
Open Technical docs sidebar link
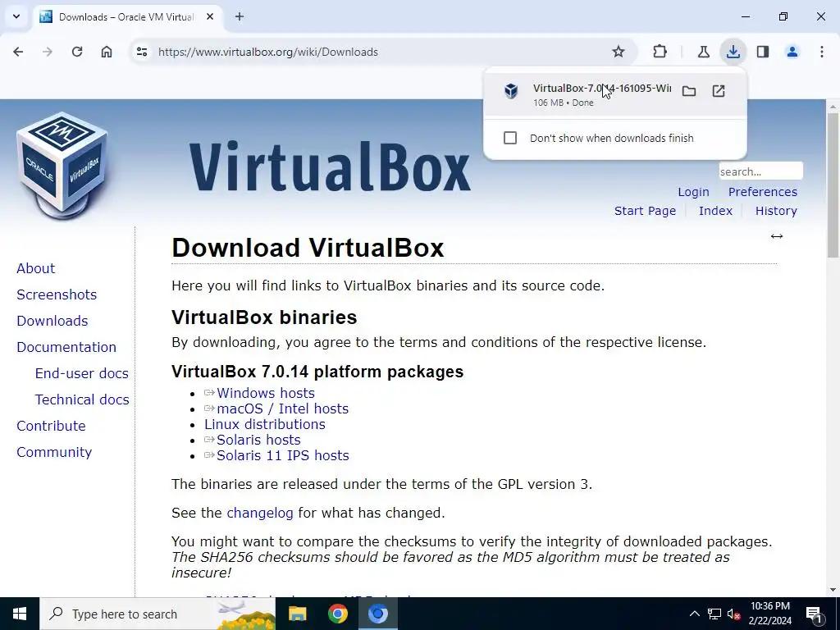coord(82,399)
